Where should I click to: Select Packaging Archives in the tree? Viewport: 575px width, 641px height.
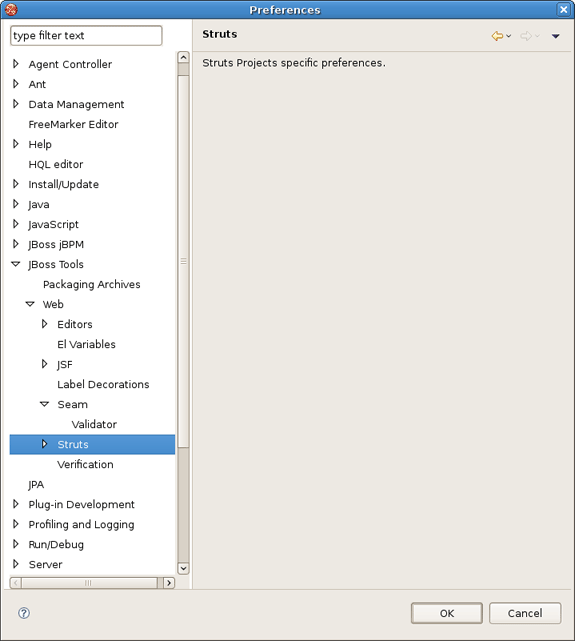[x=92, y=285]
